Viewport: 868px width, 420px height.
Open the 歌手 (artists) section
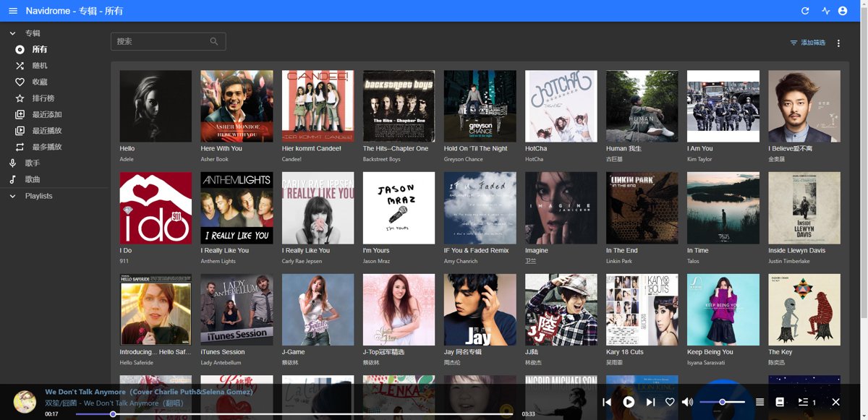click(x=54, y=163)
